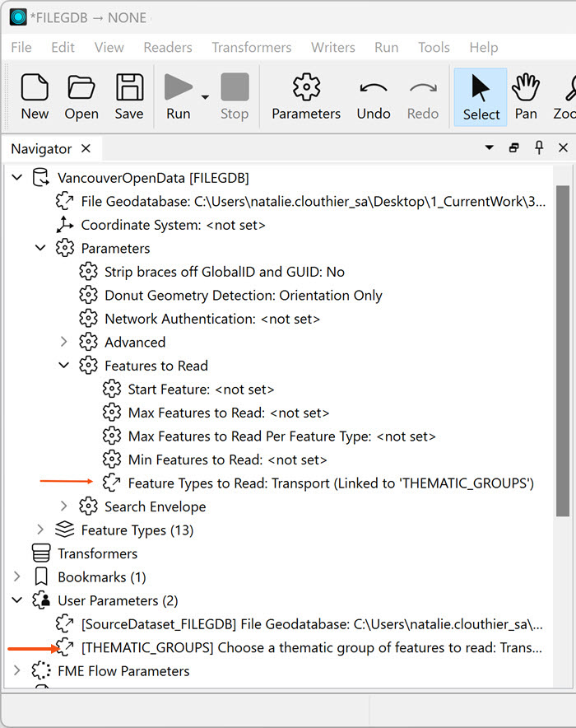Select Max Features to Read Per Feature Type
Screen dimensions: 576x728
pyautogui.click(x=282, y=436)
